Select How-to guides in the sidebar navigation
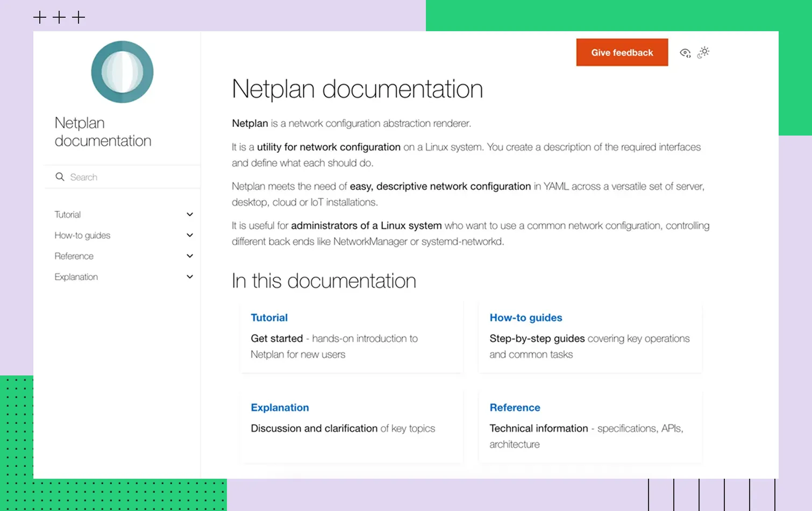The height and width of the screenshot is (511, 812). (x=82, y=235)
